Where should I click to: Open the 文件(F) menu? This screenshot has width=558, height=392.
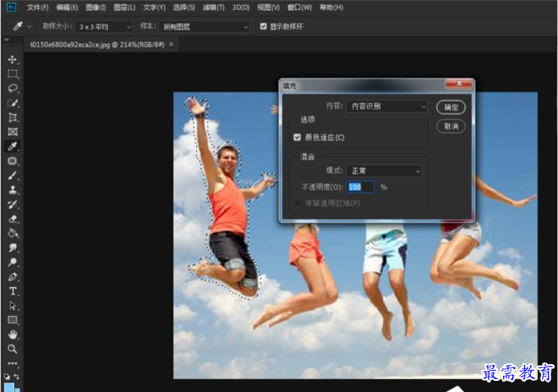[x=37, y=7]
